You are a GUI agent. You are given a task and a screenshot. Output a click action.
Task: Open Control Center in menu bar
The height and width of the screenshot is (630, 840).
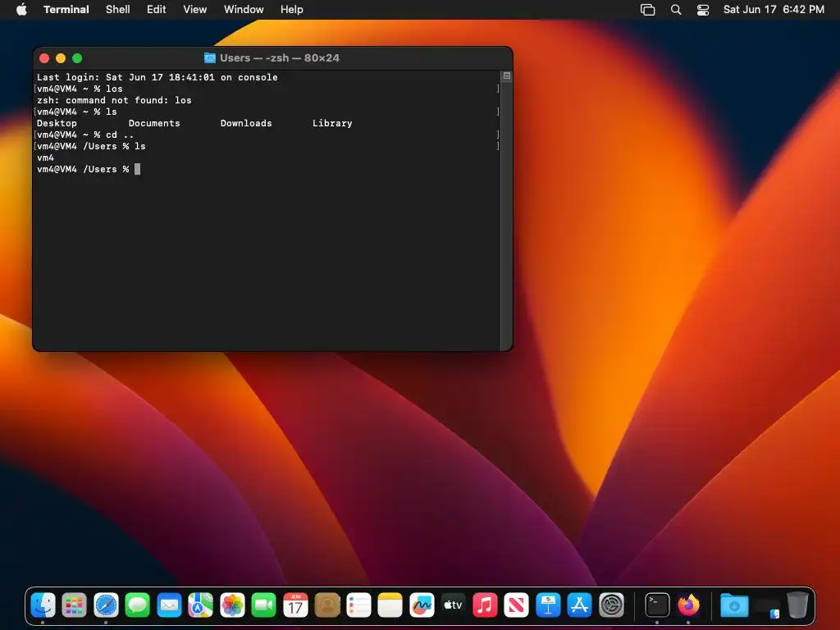coord(703,10)
